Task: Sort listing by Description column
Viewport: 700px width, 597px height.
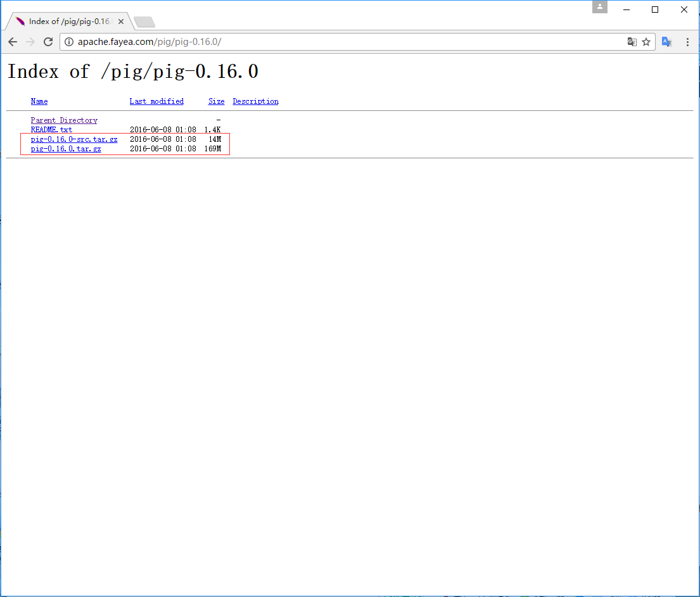Action: tap(255, 101)
